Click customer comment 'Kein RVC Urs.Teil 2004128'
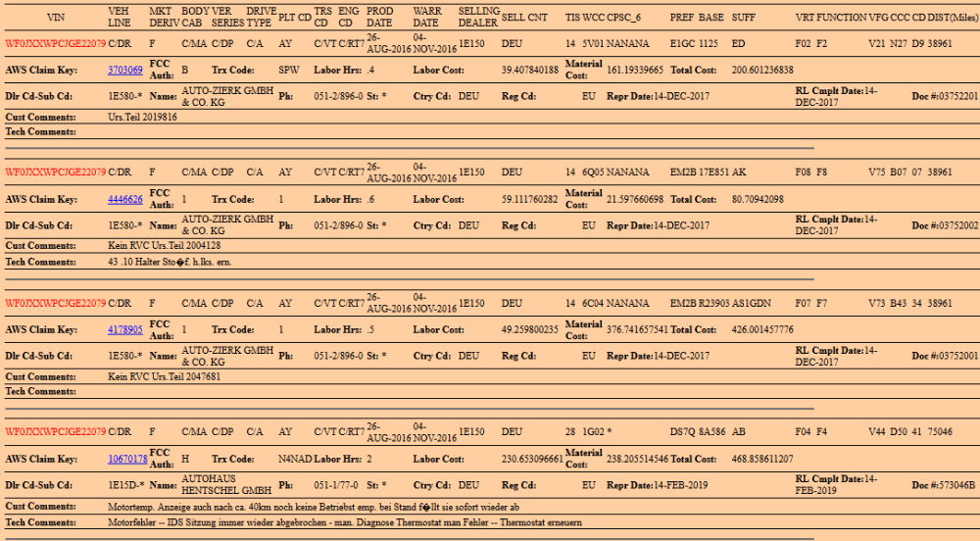980x541 pixels. tap(164, 246)
